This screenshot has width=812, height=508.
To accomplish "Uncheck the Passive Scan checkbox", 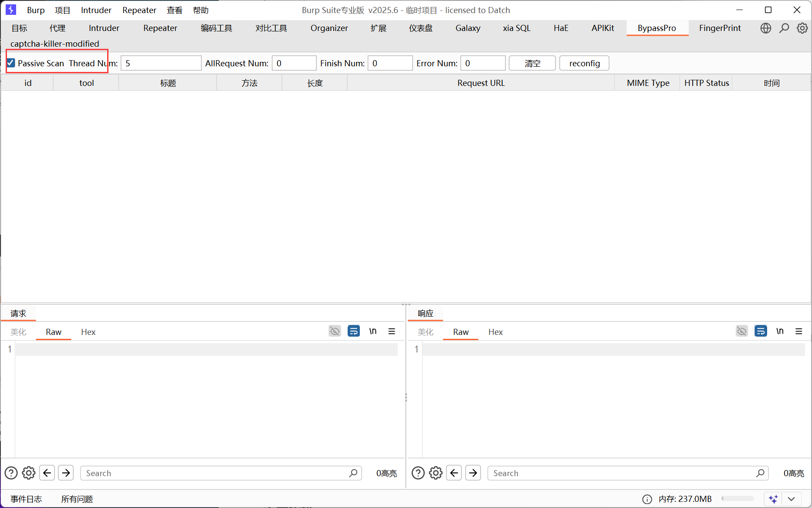I will coord(11,63).
